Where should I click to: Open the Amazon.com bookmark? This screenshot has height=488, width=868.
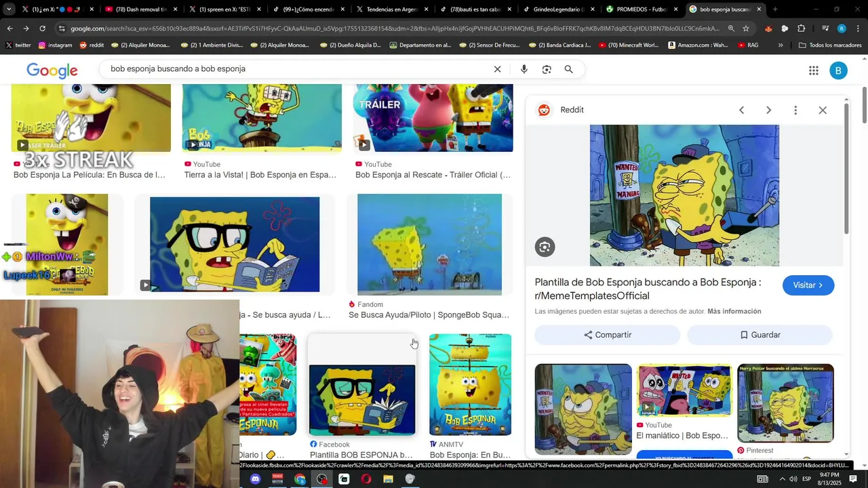pos(698,45)
